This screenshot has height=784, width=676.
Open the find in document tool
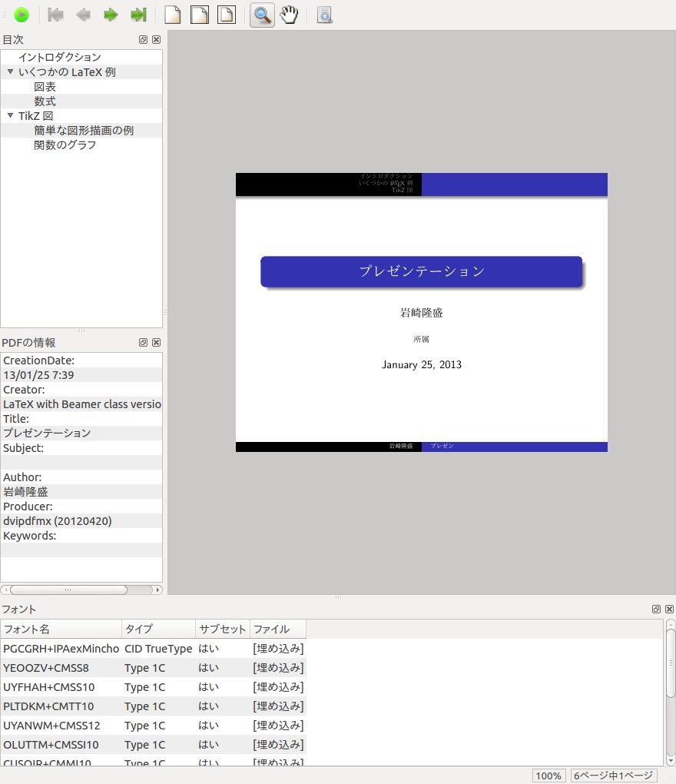325,15
